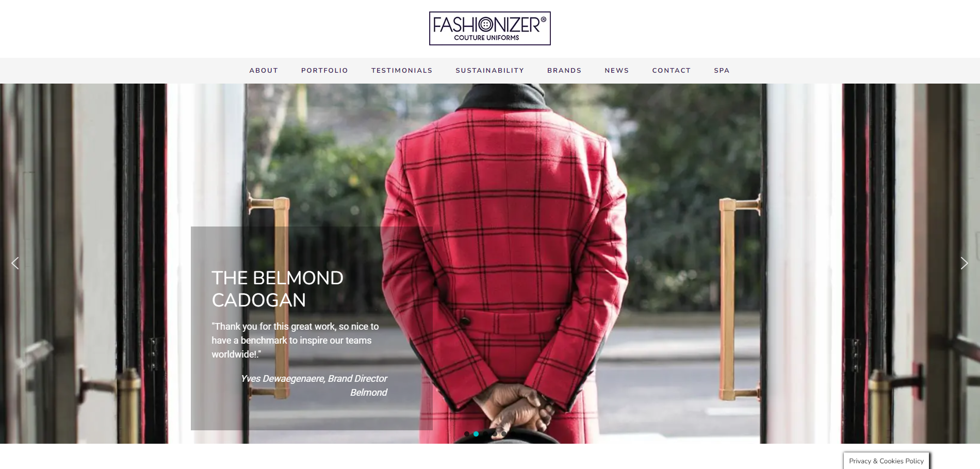Select the active teal carousel dot
Image resolution: width=980 pixels, height=469 pixels.
476,434
